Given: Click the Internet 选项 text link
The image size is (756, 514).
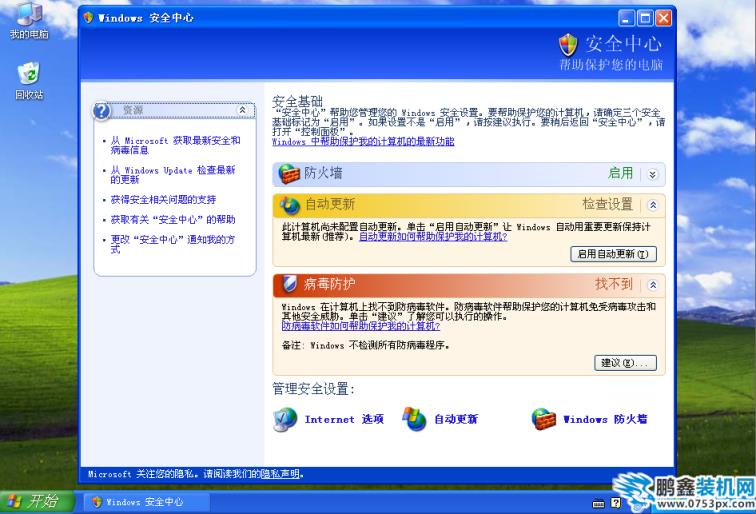Looking at the screenshot, I should pyautogui.click(x=344, y=419).
